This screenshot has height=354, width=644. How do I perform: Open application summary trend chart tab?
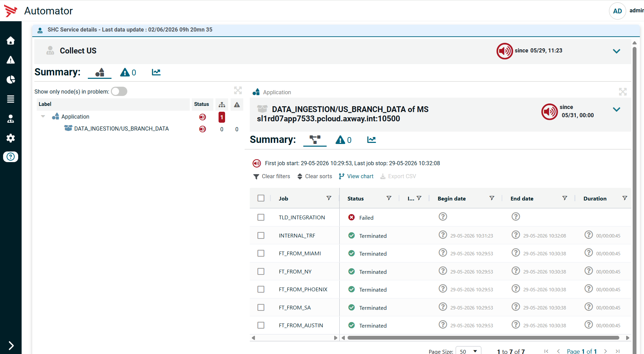[x=372, y=139]
